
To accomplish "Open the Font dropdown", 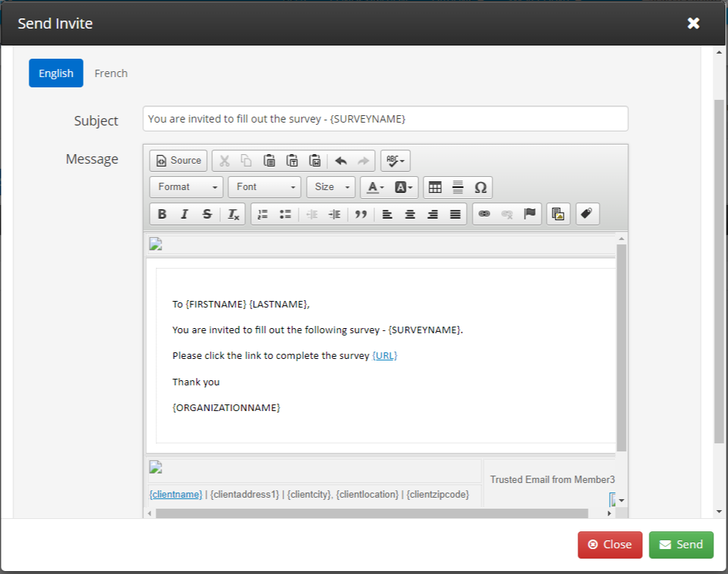I will tap(264, 187).
